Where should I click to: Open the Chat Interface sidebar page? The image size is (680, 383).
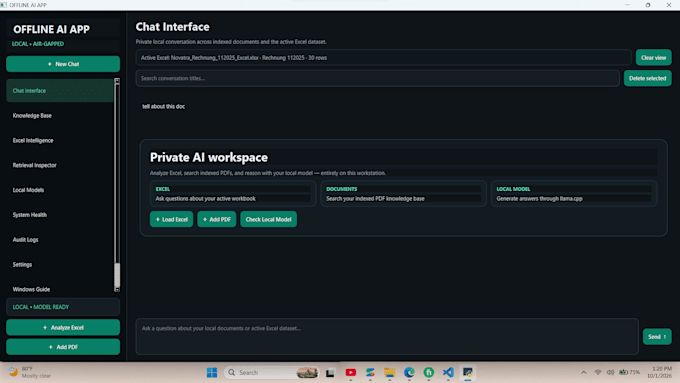(60, 91)
